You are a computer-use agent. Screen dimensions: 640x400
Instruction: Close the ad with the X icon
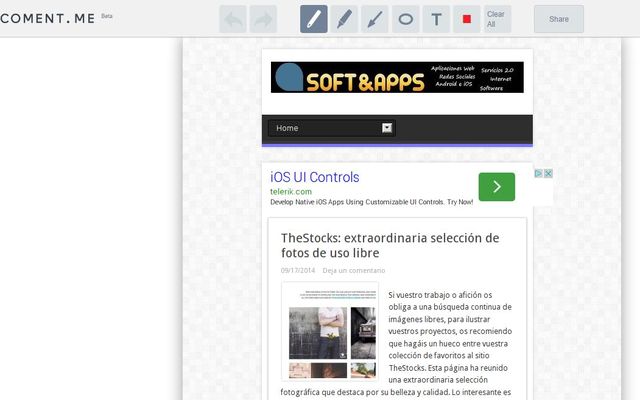coord(548,173)
